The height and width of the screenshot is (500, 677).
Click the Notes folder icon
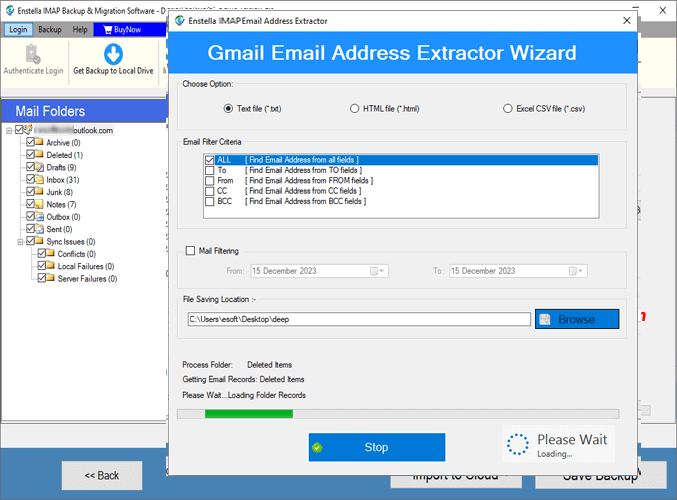[x=39, y=204]
